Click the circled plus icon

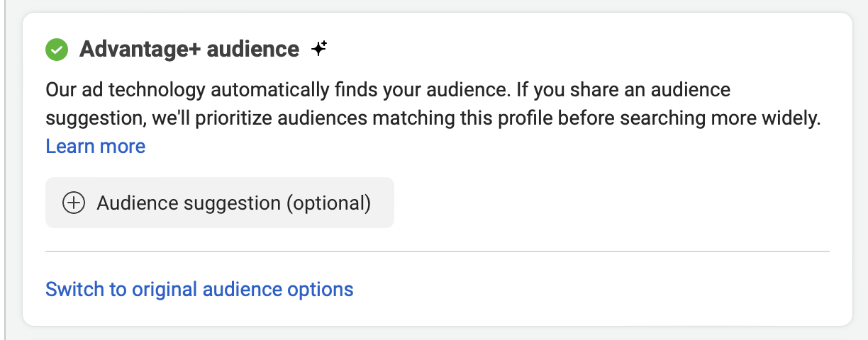[74, 203]
